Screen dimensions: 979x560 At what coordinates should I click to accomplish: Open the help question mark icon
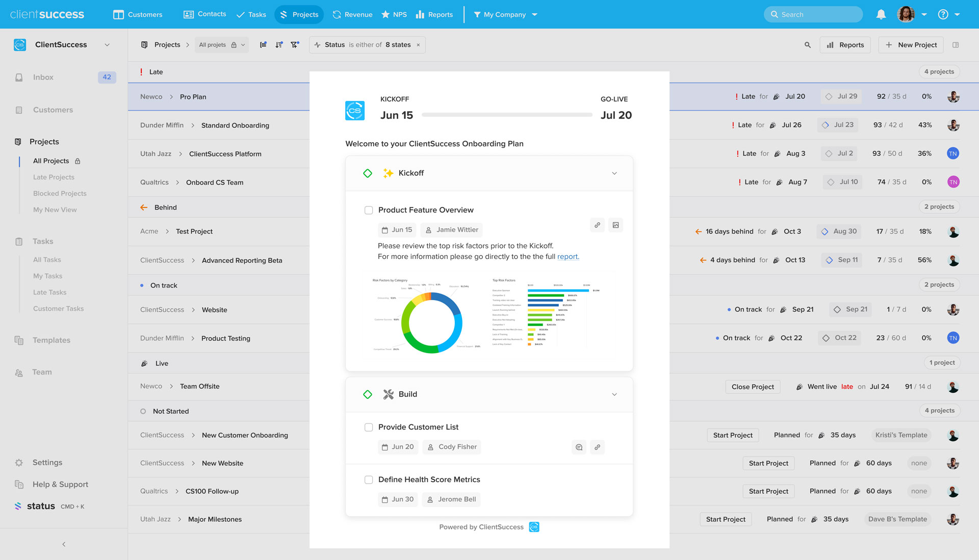(x=943, y=15)
